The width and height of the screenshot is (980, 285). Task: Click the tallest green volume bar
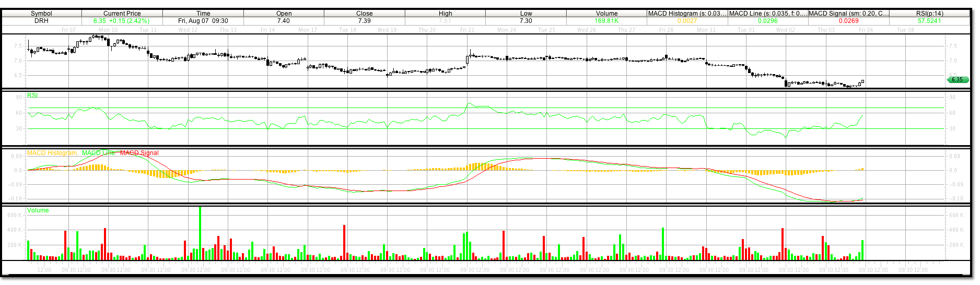(200, 232)
